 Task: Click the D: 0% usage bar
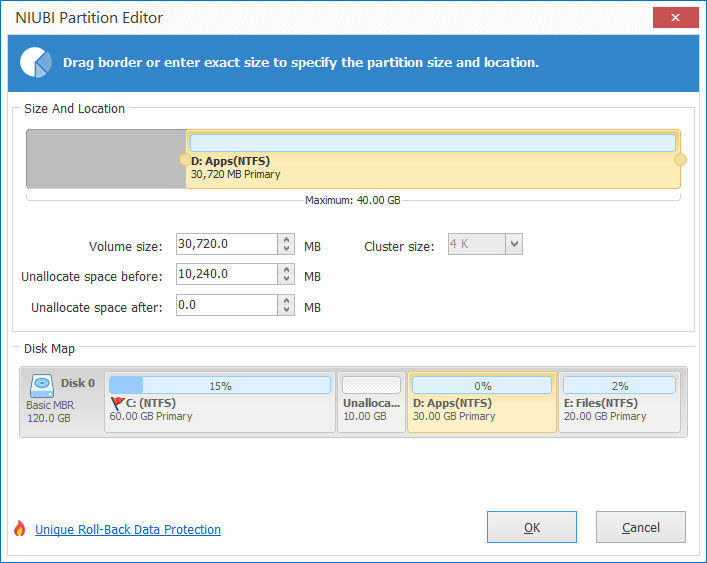[482, 385]
